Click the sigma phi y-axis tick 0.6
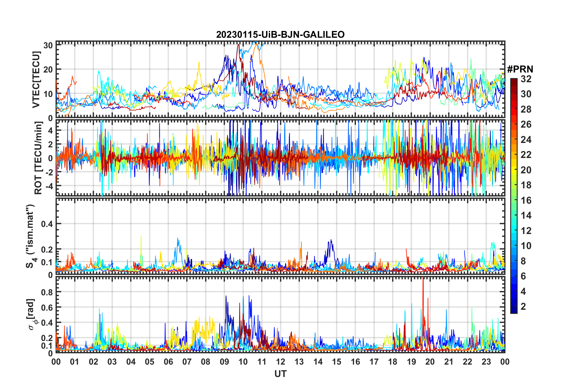The width and height of the screenshot is (561, 392). (47, 307)
